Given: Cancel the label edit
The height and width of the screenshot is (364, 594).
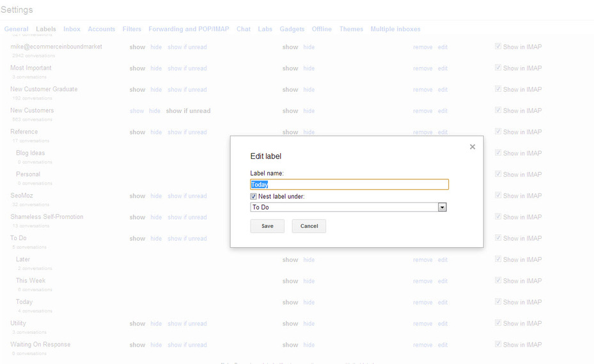Looking at the screenshot, I should click(x=309, y=226).
